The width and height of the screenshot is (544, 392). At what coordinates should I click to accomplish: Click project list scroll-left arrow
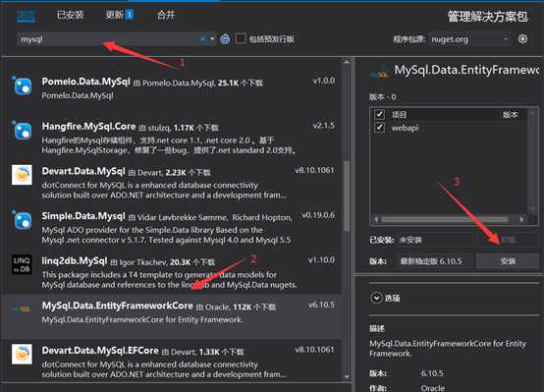pos(376,219)
